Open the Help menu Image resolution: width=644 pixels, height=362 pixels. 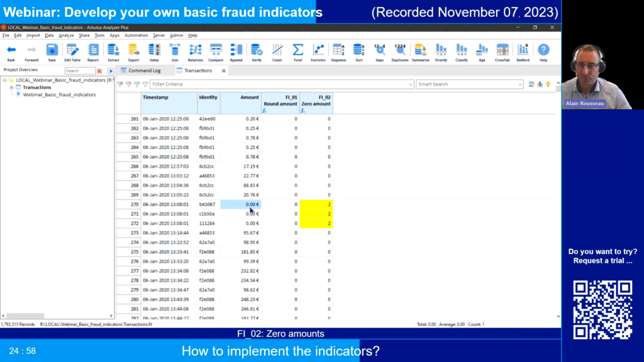click(x=192, y=35)
